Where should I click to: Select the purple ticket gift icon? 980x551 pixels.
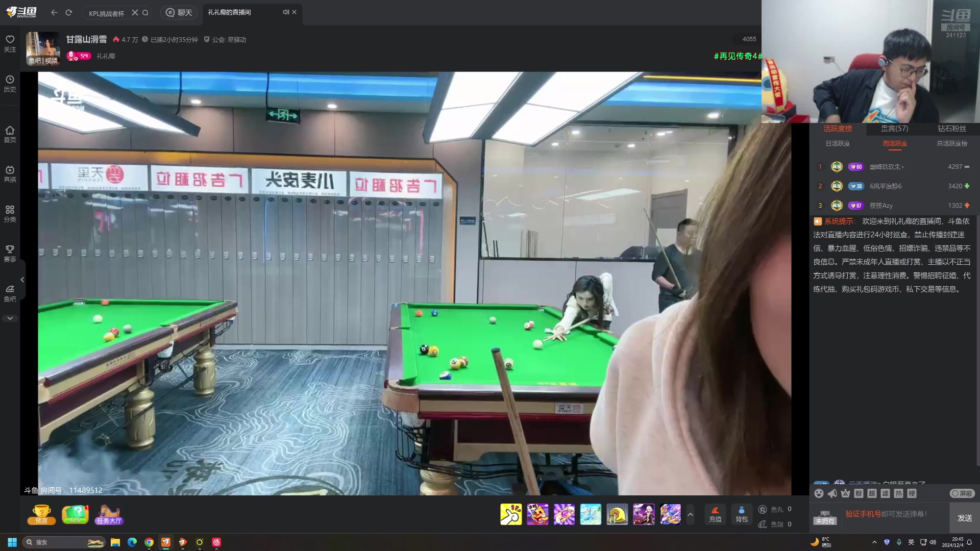(x=564, y=514)
